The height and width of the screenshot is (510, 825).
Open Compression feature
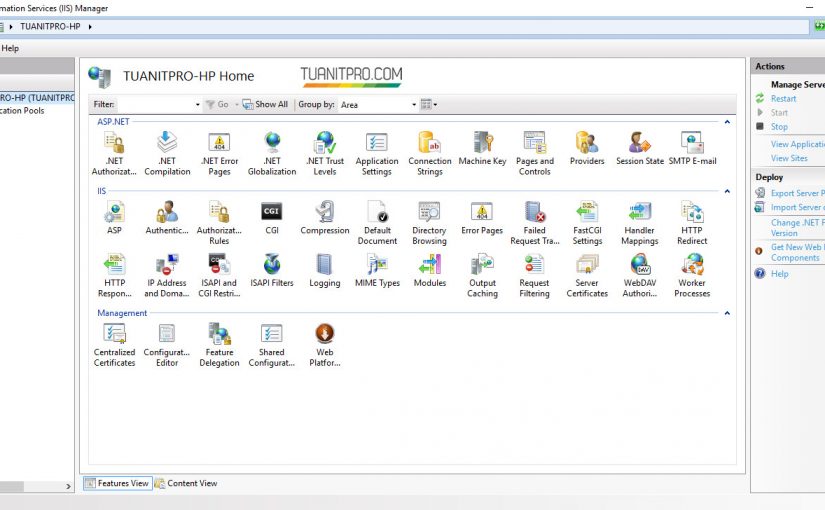pyautogui.click(x=325, y=217)
